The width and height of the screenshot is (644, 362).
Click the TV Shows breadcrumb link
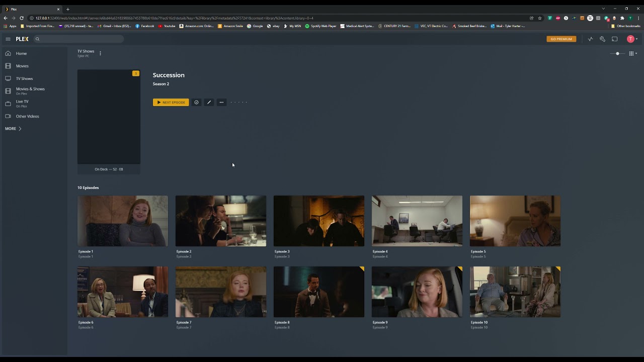point(86,51)
